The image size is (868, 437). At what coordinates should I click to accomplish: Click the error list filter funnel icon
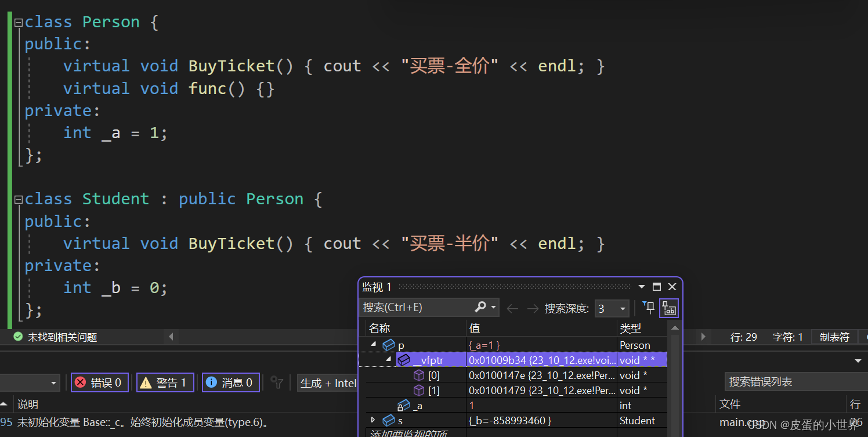pyautogui.click(x=277, y=382)
